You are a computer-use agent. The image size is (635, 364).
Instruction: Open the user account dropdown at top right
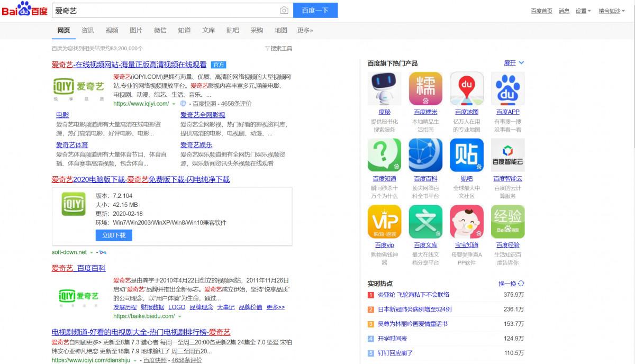click(612, 11)
